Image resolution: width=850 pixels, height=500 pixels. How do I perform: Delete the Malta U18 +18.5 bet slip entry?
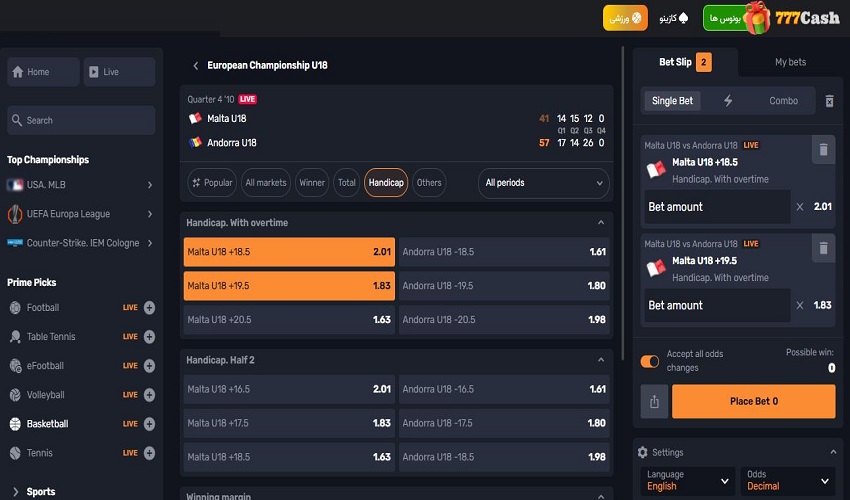823,150
